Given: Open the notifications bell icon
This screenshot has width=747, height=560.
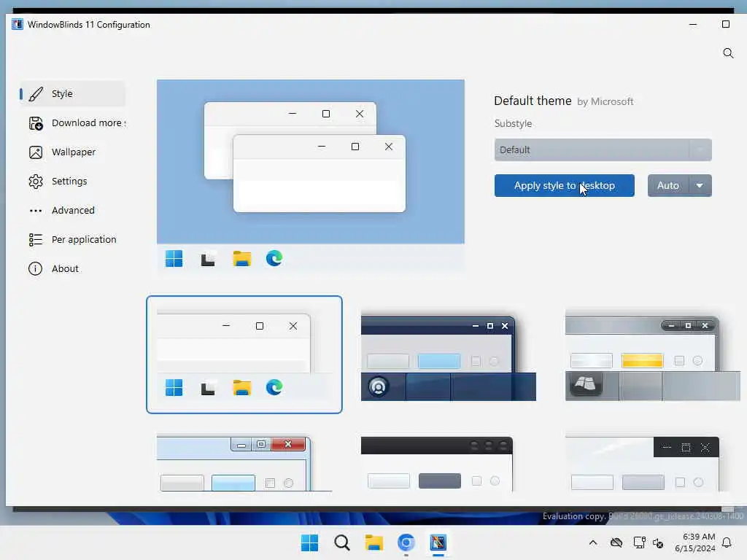Looking at the screenshot, I should [727, 542].
